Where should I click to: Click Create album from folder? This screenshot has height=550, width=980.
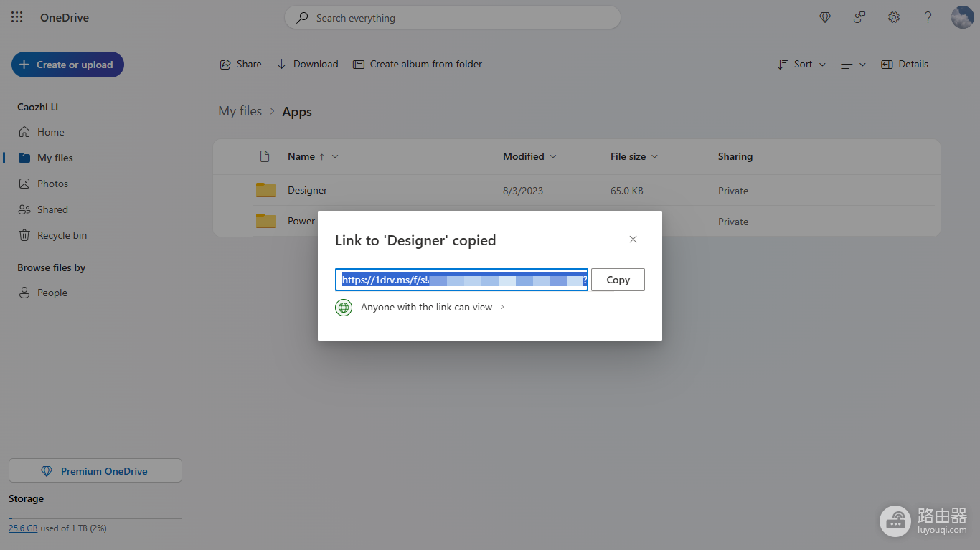[418, 64]
